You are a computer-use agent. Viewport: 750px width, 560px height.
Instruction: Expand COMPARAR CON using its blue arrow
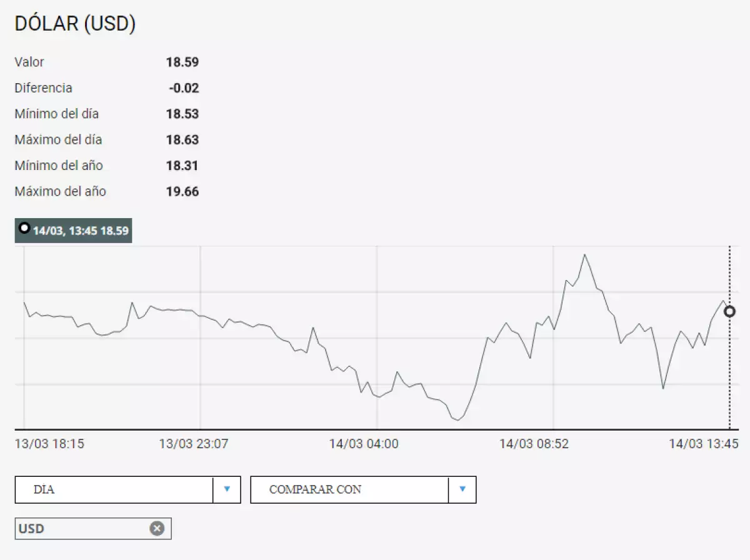462,489
